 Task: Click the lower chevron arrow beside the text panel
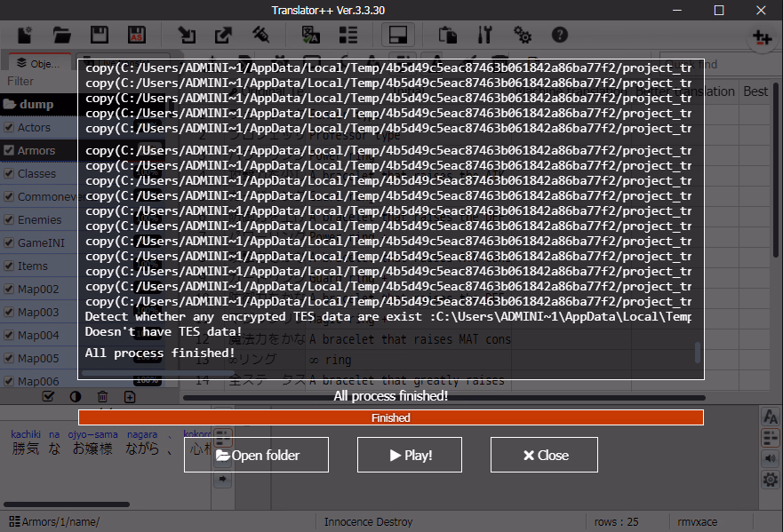pyautogui.click(x=221, y=480)
